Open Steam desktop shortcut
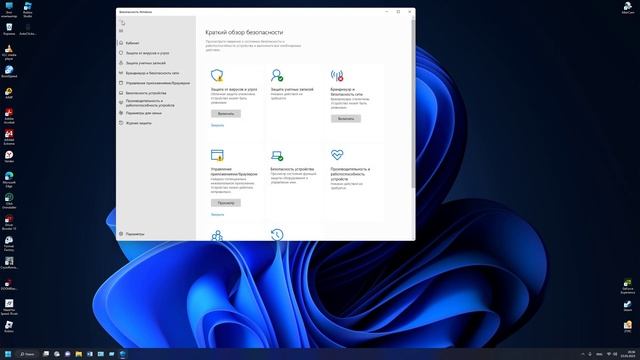 [x=627, y=306]
